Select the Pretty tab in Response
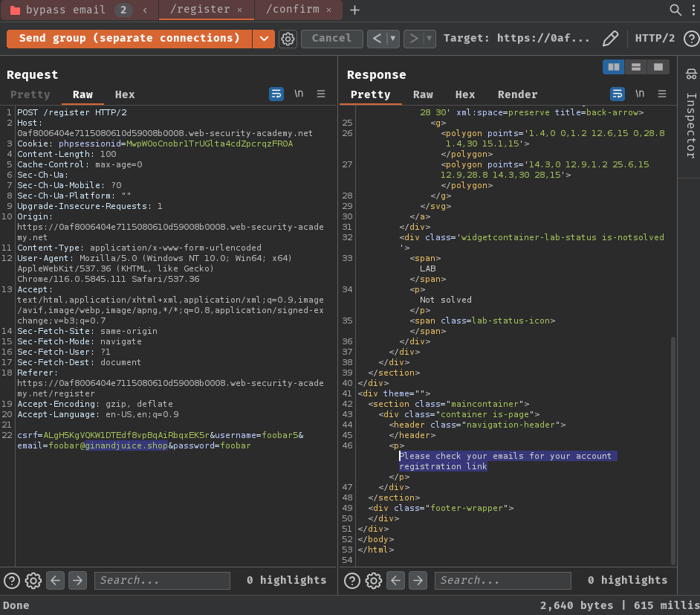This screenshot has height=615, width=700. [x=371, y=94]
